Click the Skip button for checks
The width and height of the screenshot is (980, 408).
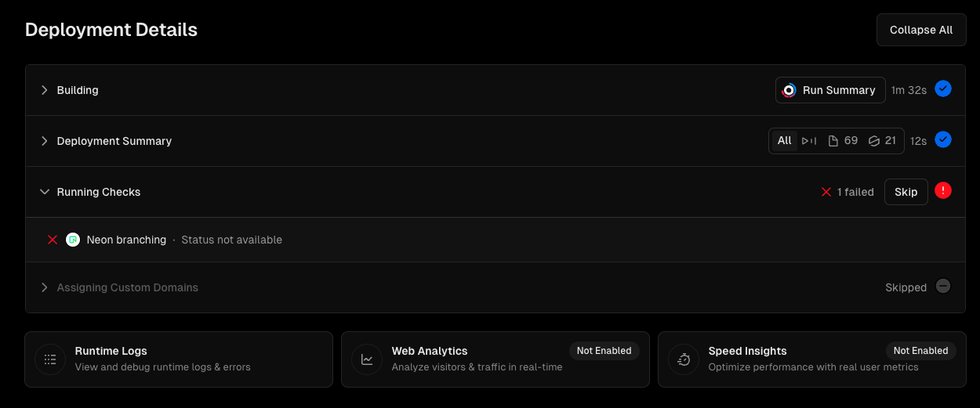click(x=906, y=192)
